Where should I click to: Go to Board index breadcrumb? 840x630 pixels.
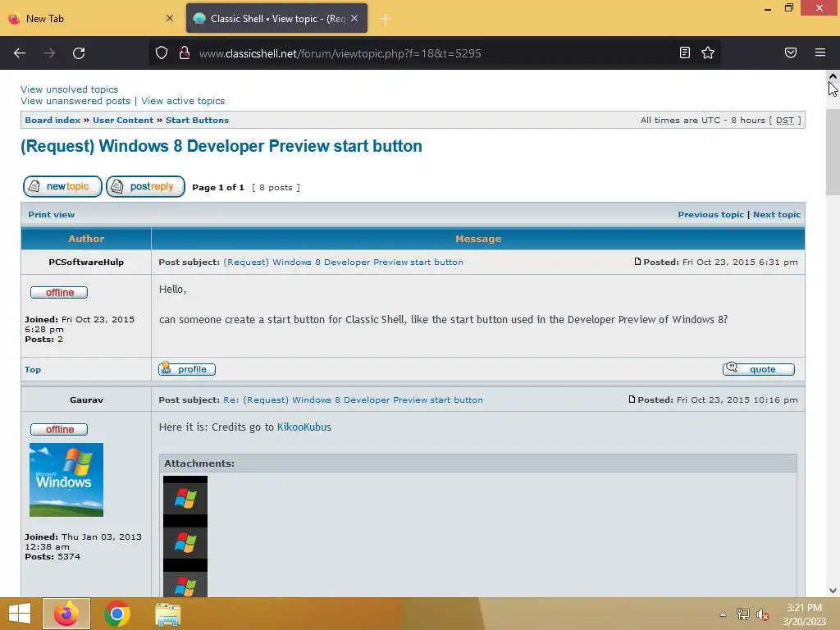(52, 120)
